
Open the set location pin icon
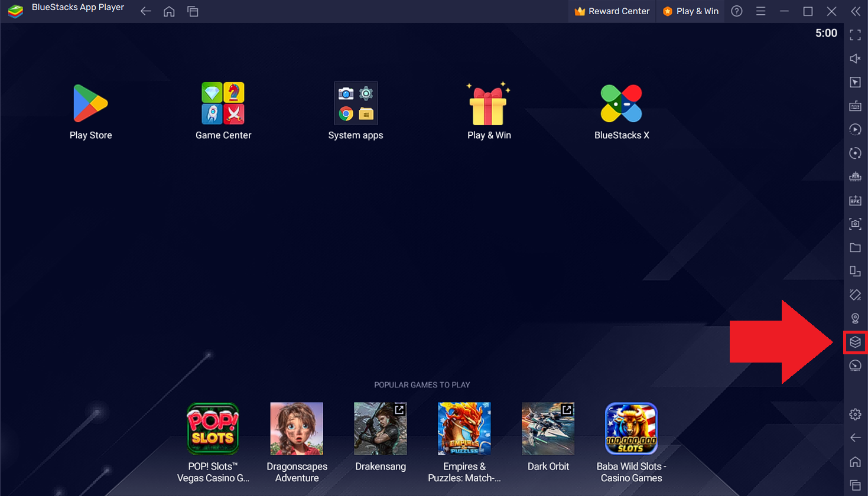tap(855, 318)
